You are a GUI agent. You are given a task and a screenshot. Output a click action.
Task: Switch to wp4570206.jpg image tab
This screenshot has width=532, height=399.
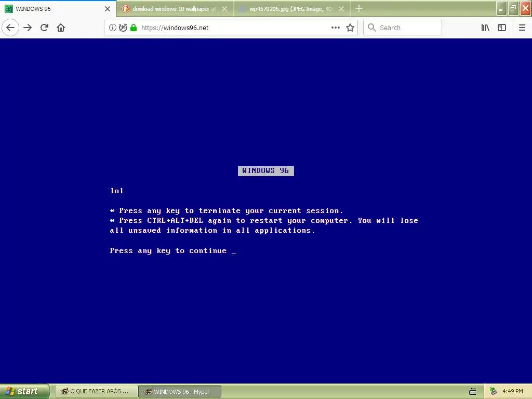[292, 9]
